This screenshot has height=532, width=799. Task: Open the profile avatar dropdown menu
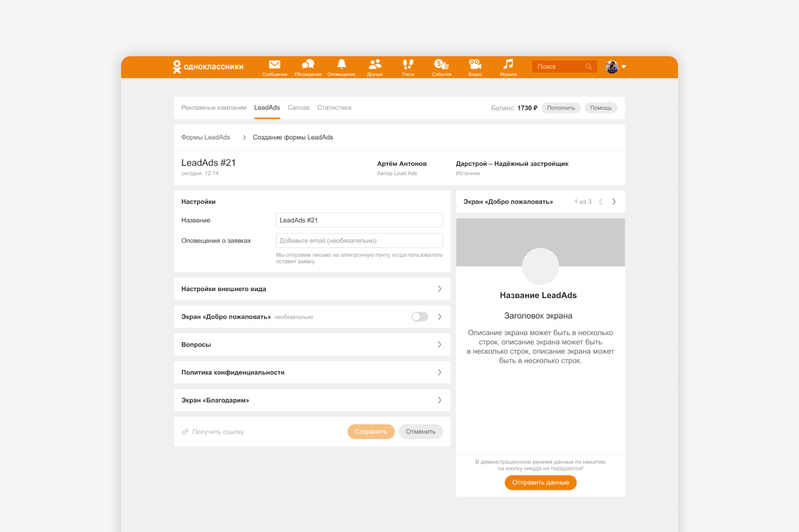(616, 67)
